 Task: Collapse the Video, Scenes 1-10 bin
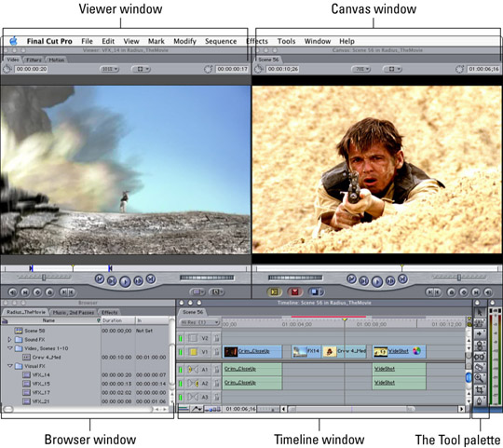[9, 348]
